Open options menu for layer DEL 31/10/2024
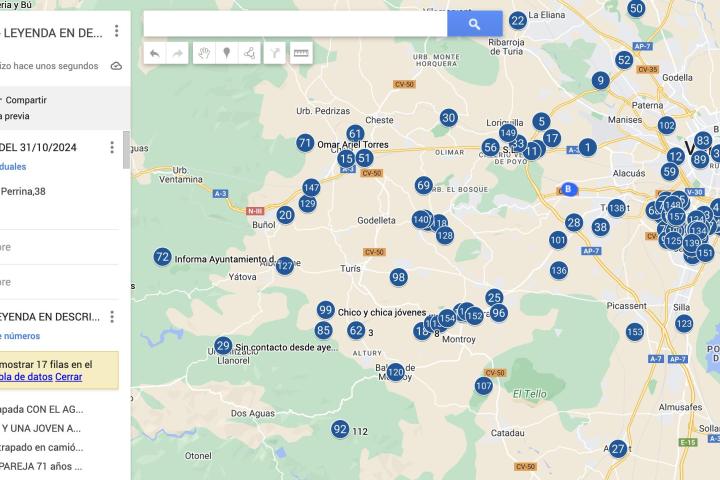 tap(112, 147)
